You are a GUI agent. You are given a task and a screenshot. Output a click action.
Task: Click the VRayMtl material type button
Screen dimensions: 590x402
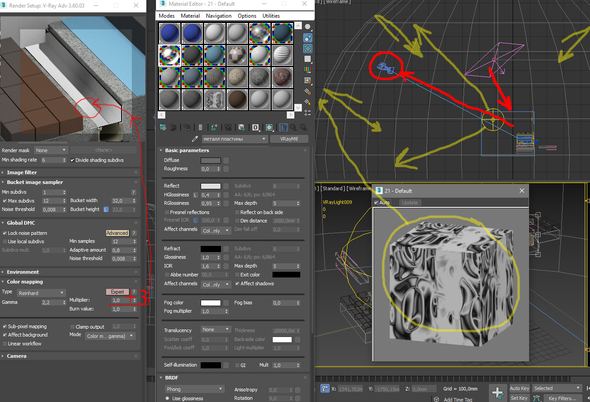coord(289,139)
